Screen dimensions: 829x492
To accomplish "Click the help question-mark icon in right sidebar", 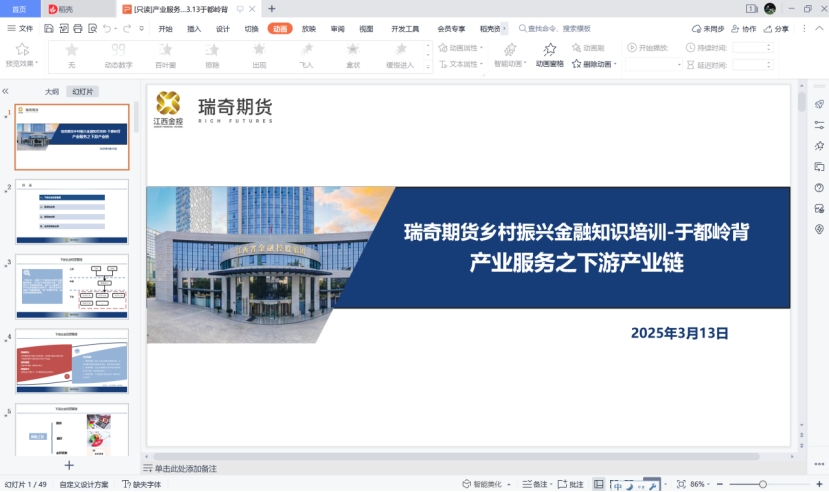I will point(819,188).
